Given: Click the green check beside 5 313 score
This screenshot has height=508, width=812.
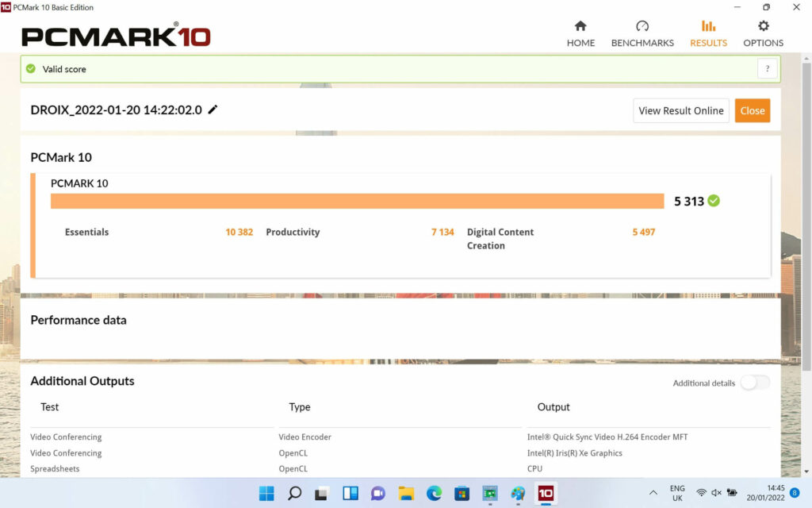Looking at the screenshot, I should [x=714, y=201].
